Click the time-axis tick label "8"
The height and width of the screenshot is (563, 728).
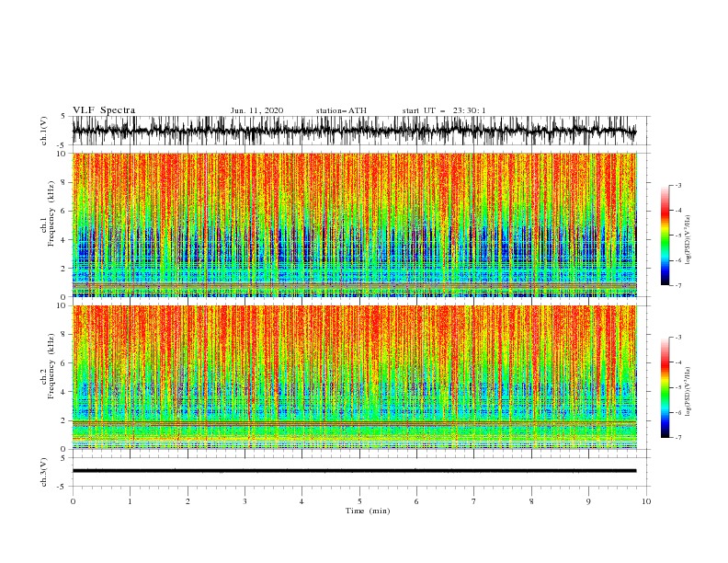pyautogui.click(x=531, y=501)
